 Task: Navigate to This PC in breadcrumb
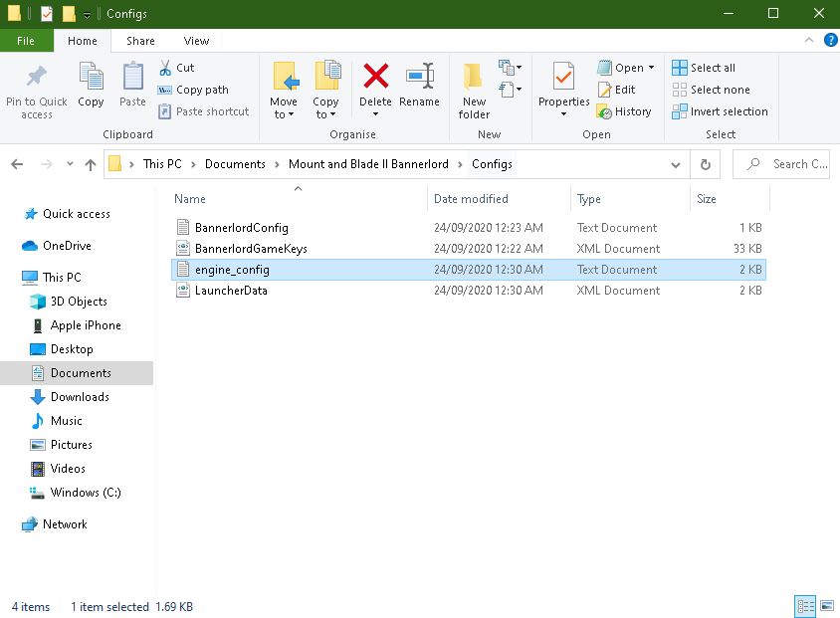162,164
